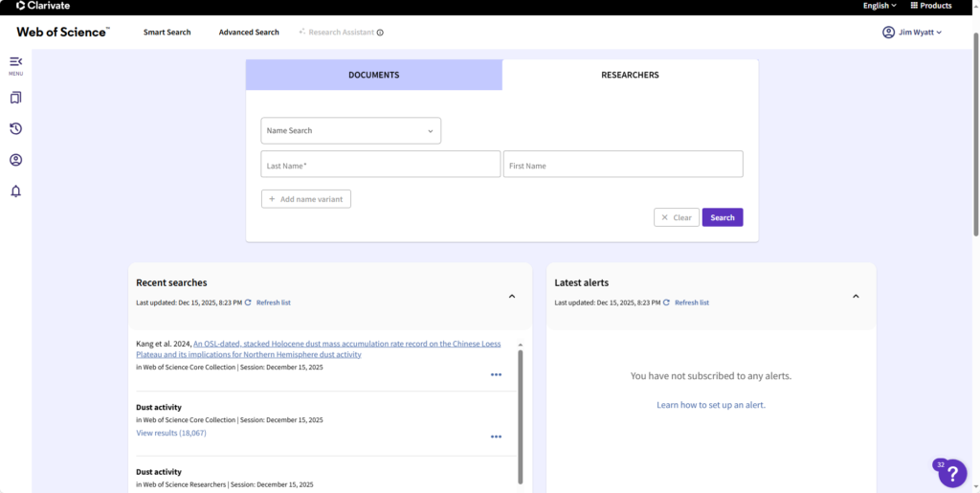Click the Last Name input field

click(380, 165)
